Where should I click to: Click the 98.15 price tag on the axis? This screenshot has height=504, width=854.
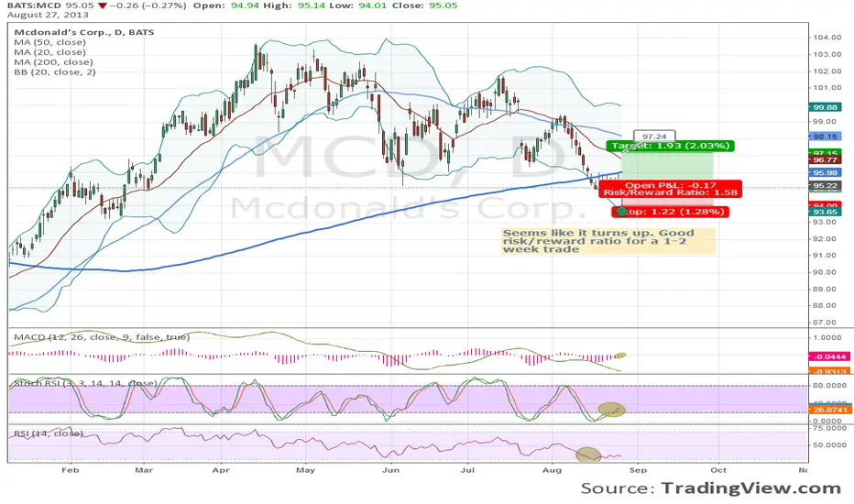[x=826, y=137]
